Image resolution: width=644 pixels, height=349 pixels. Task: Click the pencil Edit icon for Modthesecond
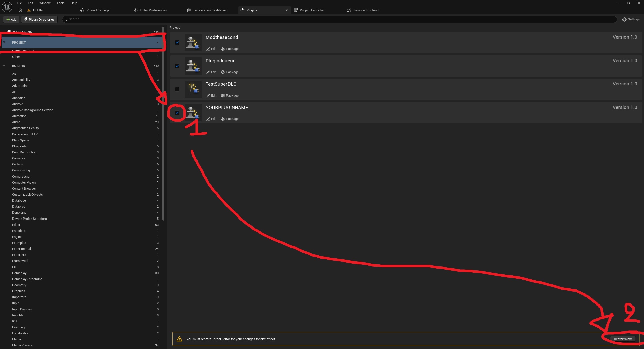[x=208, y=49]
